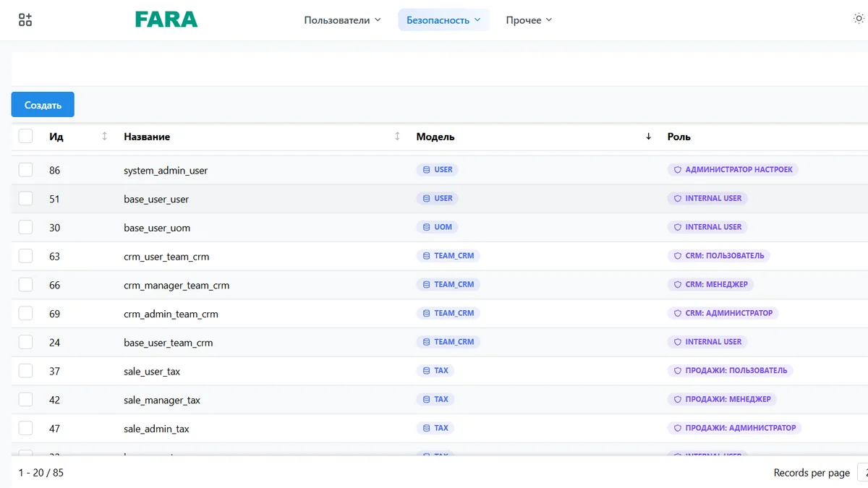Click the 1 - 20 / 85 record count

coord(41,473)
